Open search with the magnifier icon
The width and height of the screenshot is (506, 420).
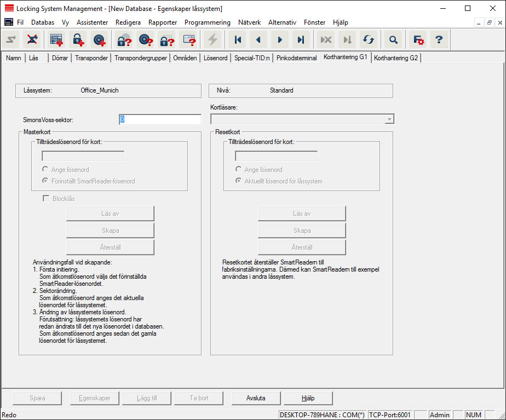click(x=393, y=39)
